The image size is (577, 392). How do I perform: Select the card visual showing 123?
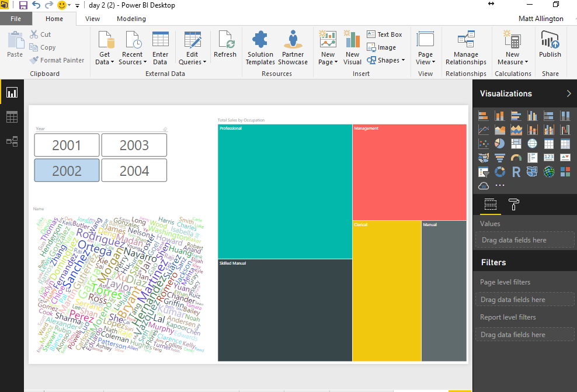[x=548, y=158]
